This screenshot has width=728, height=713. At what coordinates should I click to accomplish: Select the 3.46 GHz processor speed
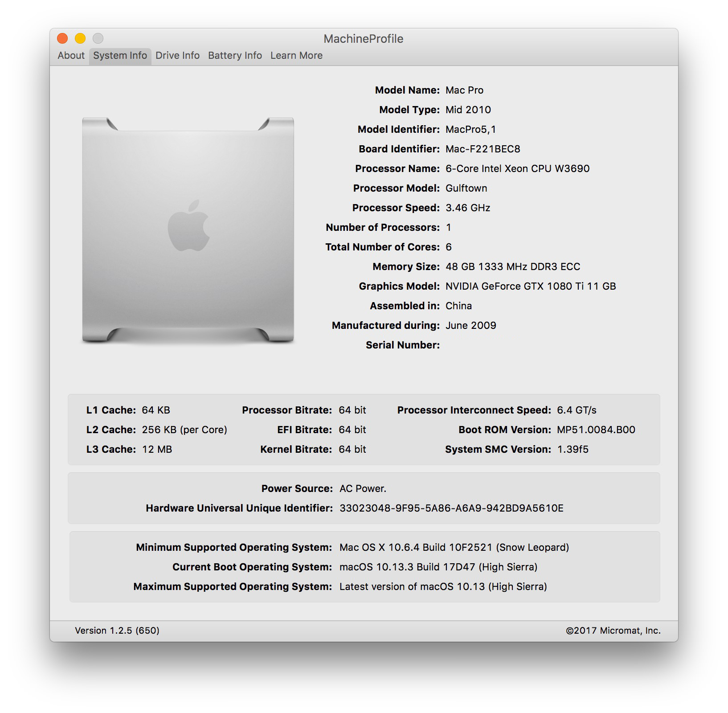(468, 208)
